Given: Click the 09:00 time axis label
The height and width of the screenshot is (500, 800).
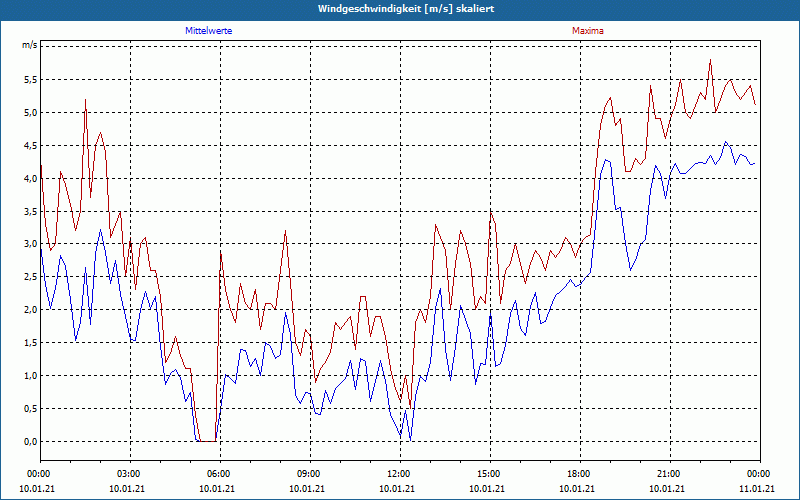Looking at the screenshot, I should [x=310, y=474].
